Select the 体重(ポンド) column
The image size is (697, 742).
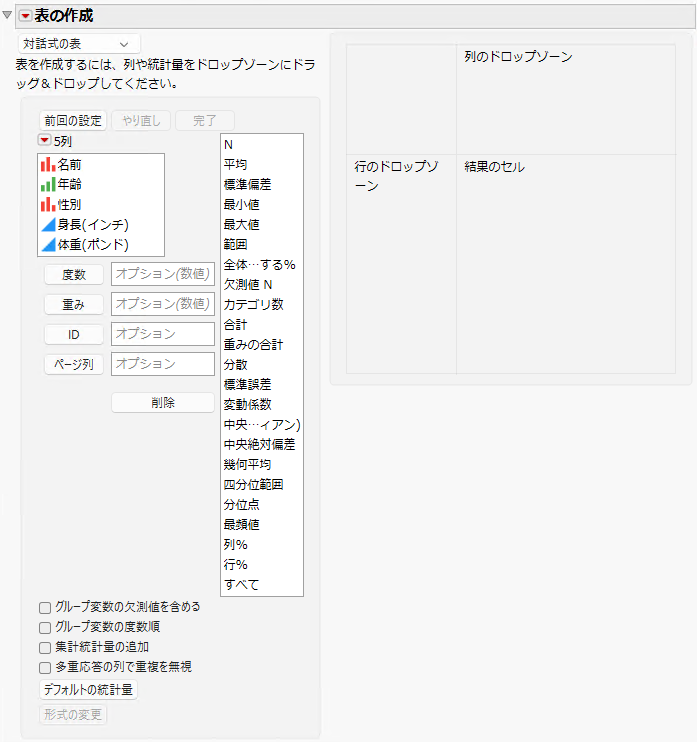101,245
